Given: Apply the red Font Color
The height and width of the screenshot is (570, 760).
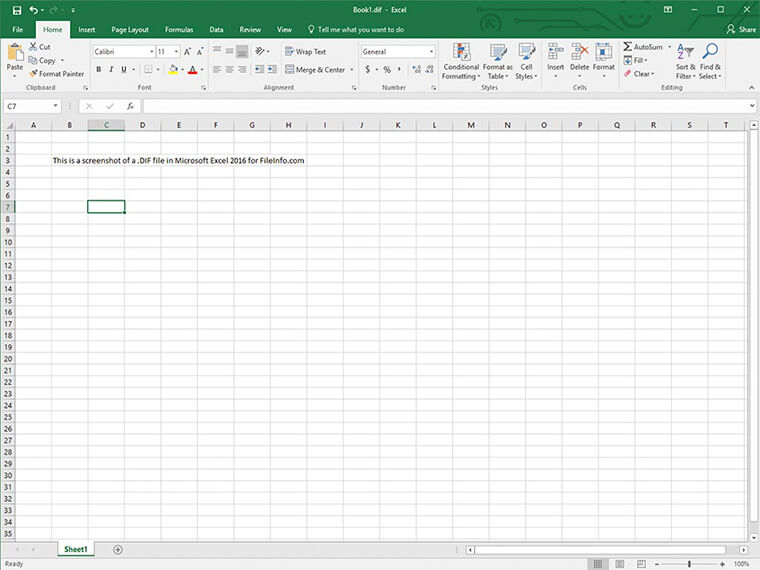Looking at the screenshot, I should (x=192, y=69).
